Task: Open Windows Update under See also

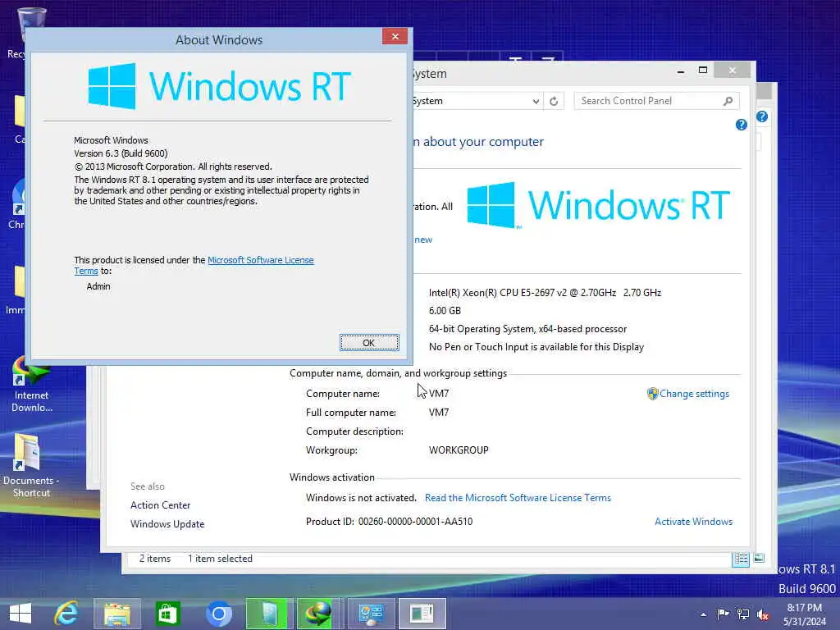Action: click(x=167, y=524)
